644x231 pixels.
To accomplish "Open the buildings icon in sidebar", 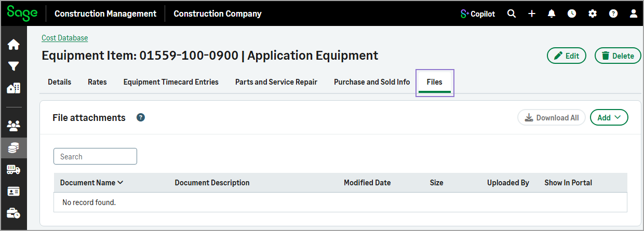I will tap(14, 88).
